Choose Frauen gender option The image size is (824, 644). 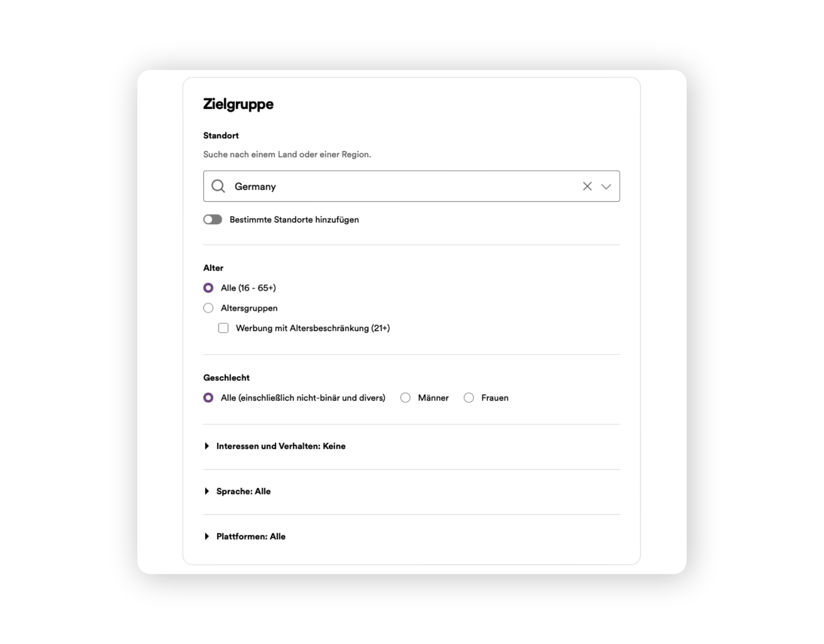(x=469, y=398)
